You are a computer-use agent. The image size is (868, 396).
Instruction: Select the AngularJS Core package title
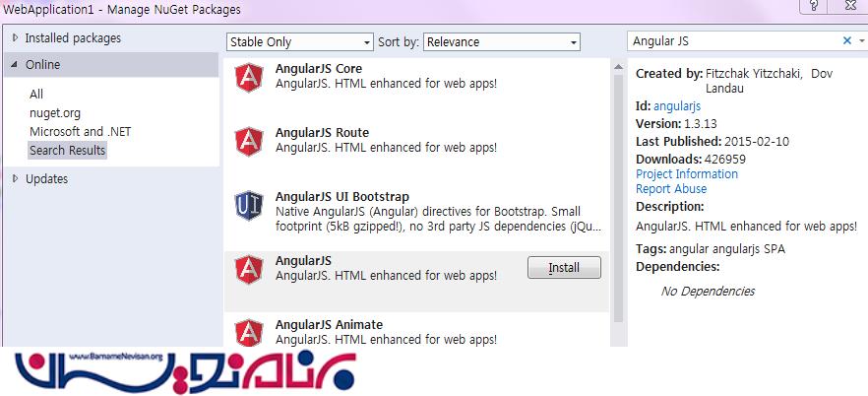click(318, 69)
